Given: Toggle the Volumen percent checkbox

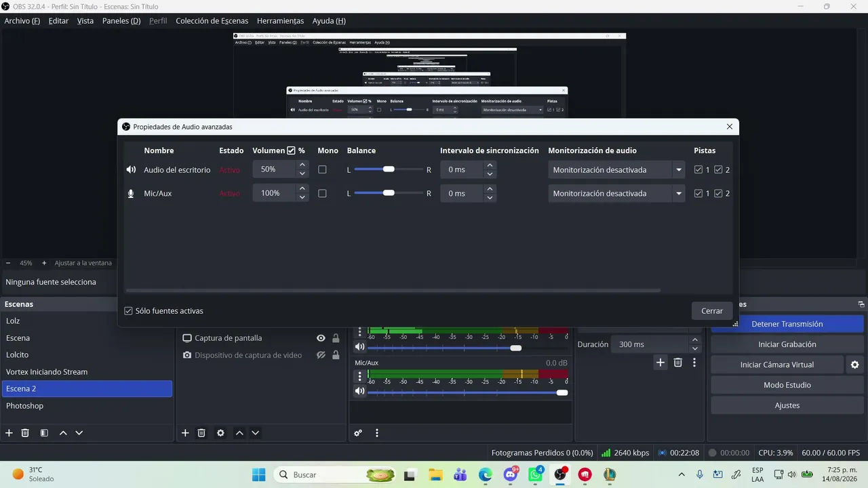Looking at the screenshot, I should pos(291,150).
